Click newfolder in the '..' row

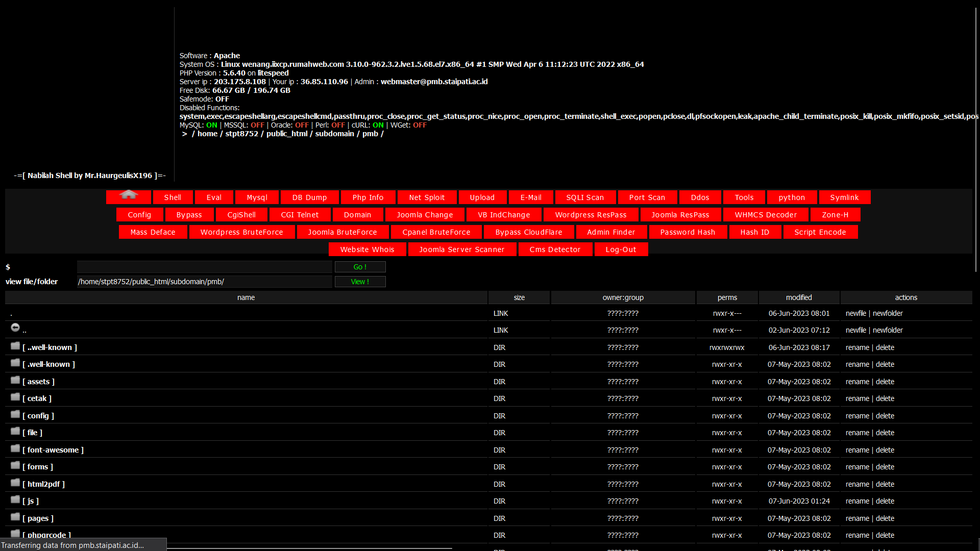click(x=888, y=330)
